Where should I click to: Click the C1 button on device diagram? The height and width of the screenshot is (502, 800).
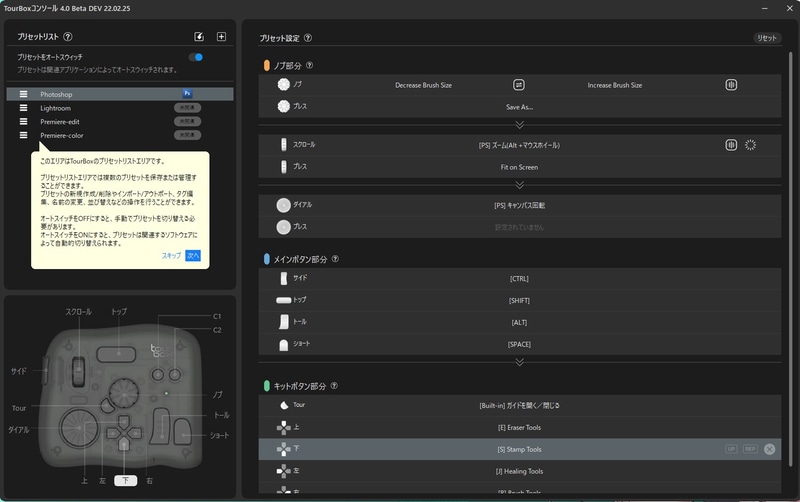click(x=158, y=375)
